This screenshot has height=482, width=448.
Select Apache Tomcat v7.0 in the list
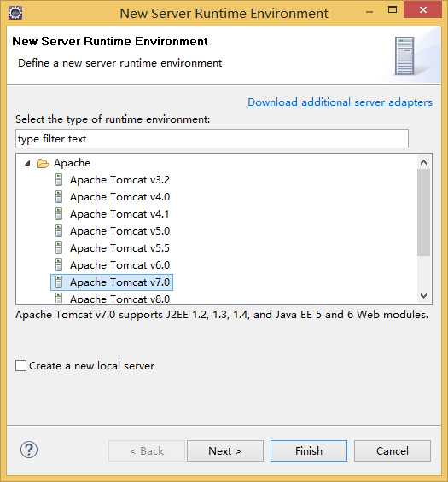pos(112,282)
